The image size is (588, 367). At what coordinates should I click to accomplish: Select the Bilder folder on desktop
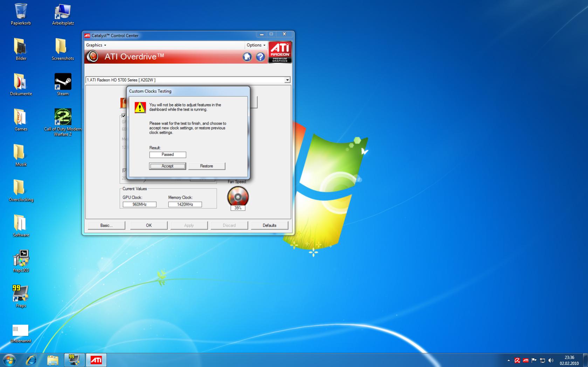point(21,49)
